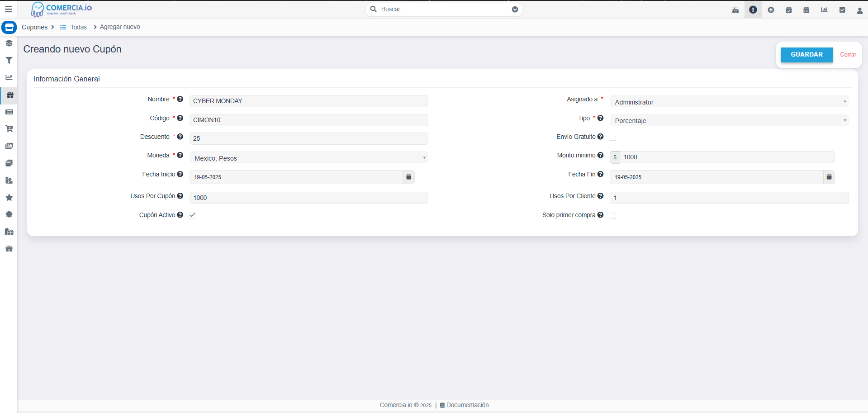Image resolution: width=868 pixels, height=413 pixels.
Task: Toggle the Envío Gratuito checkbox
Action: 613,138
